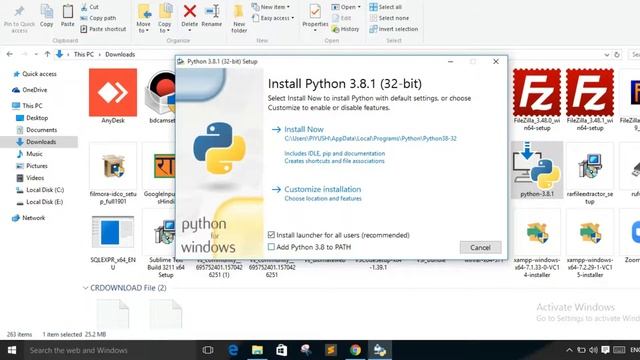Open Chrome from taskbar

[x=355, y=350]
